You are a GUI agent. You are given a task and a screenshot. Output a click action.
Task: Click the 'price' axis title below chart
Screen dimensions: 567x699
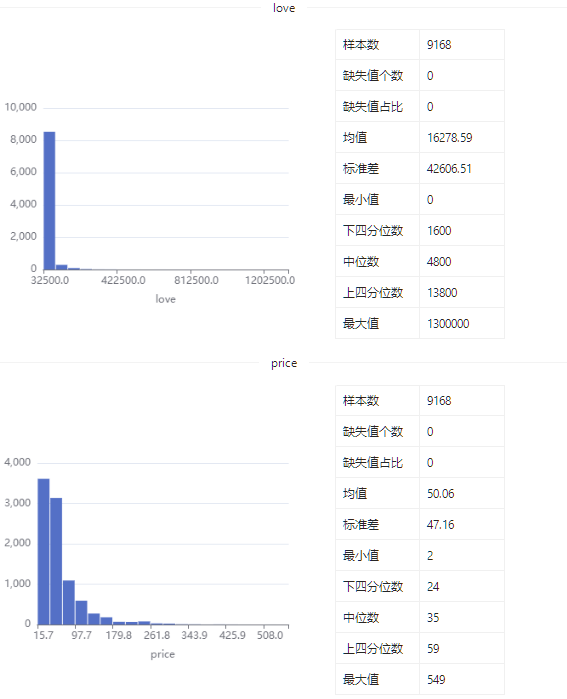(162, 654)
